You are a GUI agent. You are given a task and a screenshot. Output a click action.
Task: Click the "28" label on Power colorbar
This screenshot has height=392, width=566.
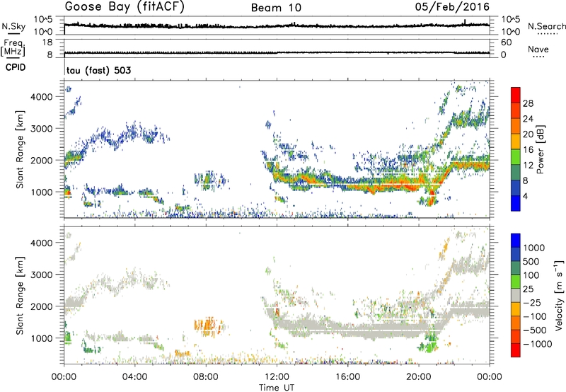point(528,103)
